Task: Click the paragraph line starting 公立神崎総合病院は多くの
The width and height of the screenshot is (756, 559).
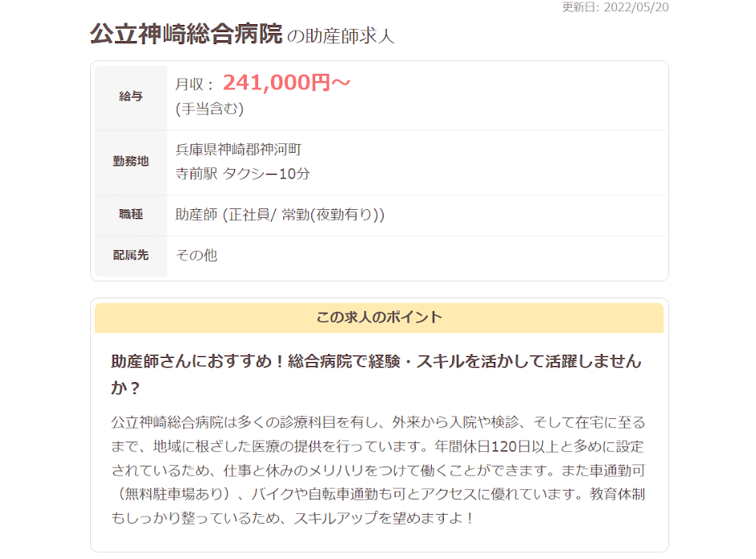Action: pos(378,422)
